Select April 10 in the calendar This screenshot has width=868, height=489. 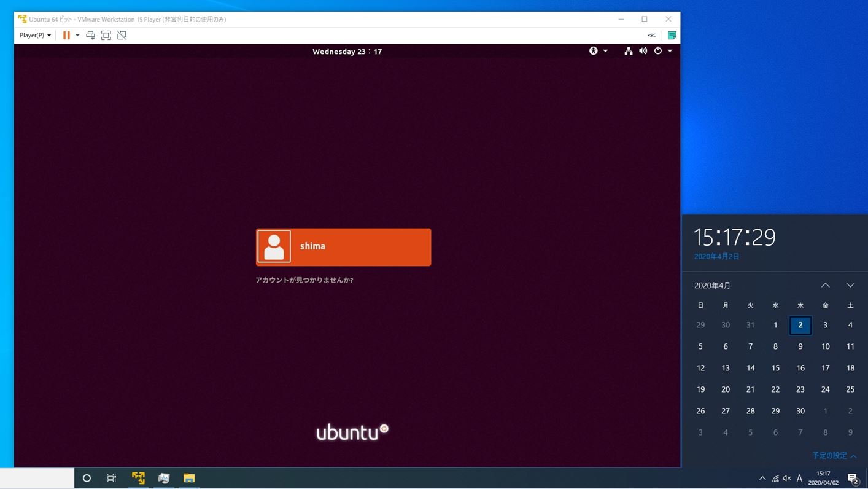(x=826, y=346)
